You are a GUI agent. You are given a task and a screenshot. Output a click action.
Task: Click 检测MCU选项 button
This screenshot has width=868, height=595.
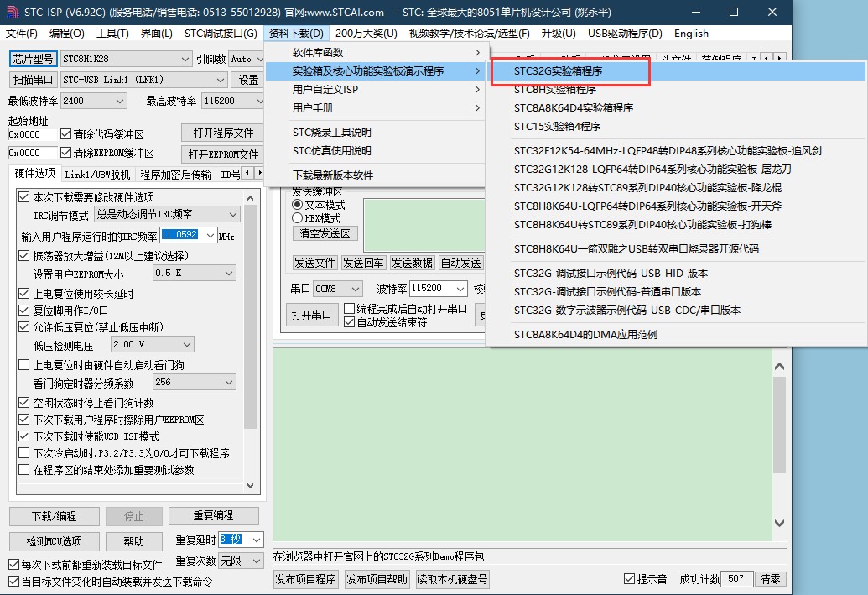(x=55, y=541)
